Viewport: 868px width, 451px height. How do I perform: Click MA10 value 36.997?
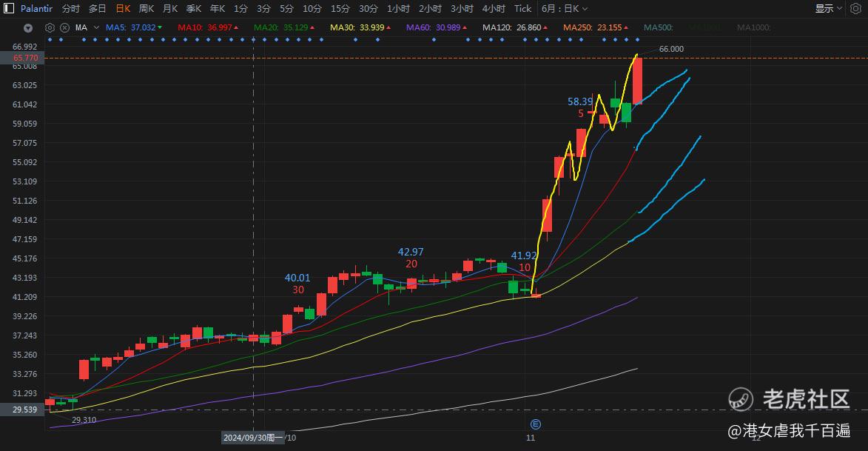pyautogui.click(x=220, y=27)
